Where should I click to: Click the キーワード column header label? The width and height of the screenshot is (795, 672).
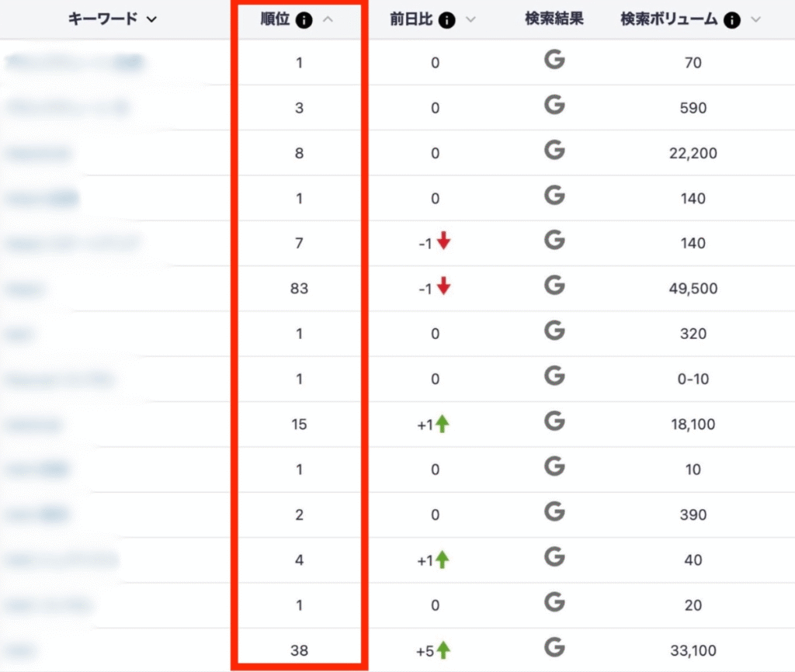click(102, 20)
